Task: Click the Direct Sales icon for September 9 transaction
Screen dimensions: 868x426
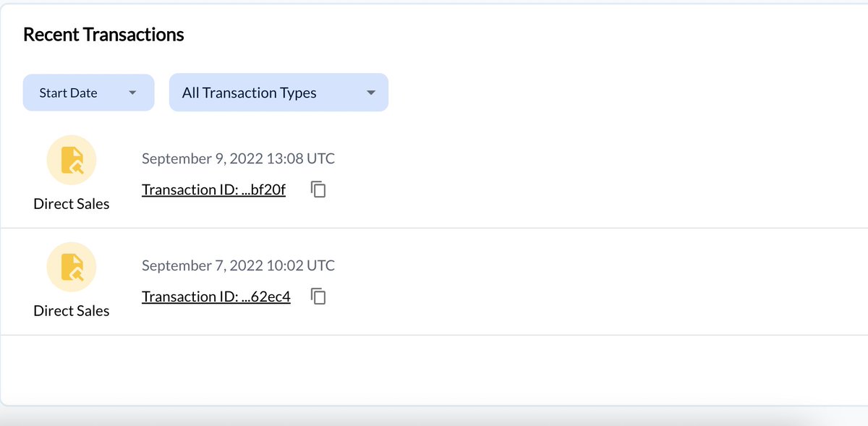Action: pyautogui.click(x=72, y=160)
